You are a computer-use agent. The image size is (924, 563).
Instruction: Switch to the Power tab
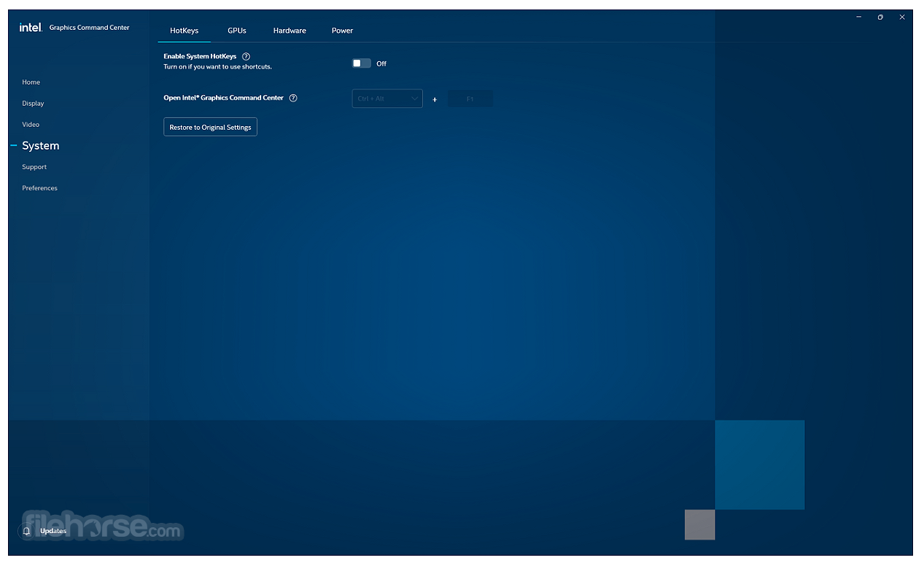[x=342, y=31]
